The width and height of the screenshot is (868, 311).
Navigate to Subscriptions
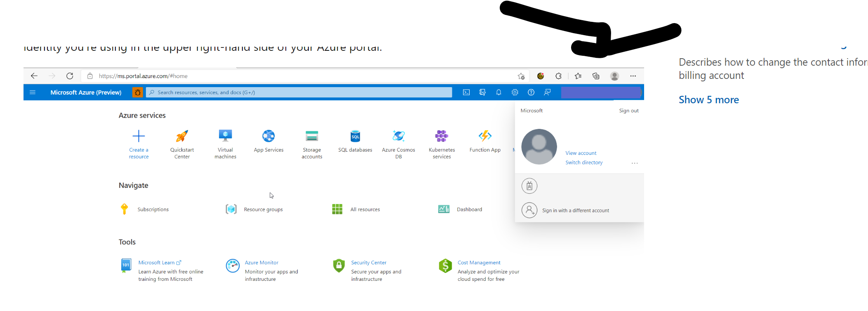tap(153, 209)
